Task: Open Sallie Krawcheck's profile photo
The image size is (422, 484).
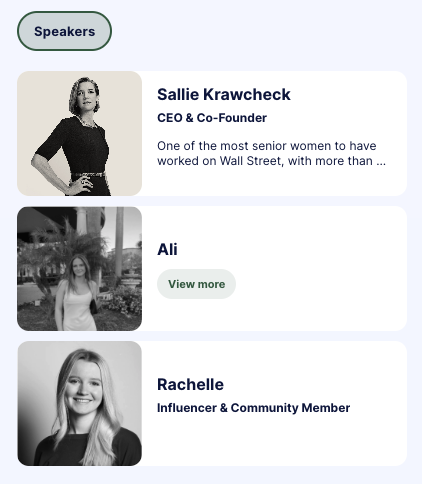Action: point(79,133)
